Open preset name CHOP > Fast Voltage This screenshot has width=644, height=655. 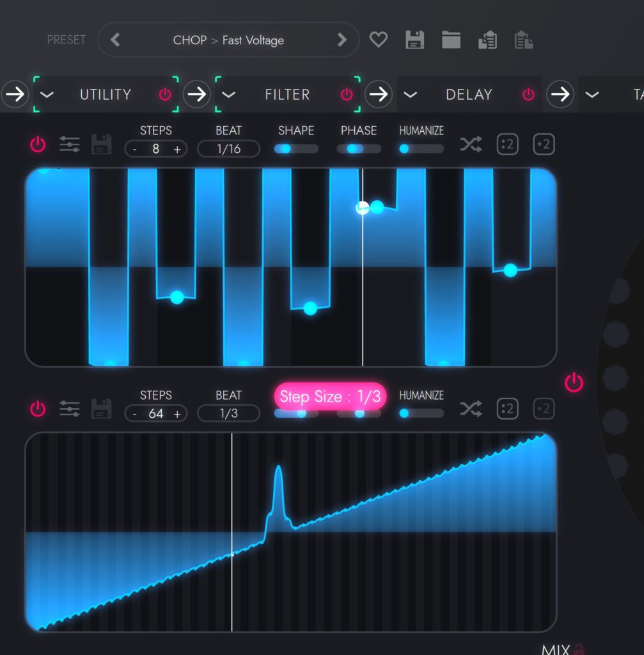pos(228,40)
